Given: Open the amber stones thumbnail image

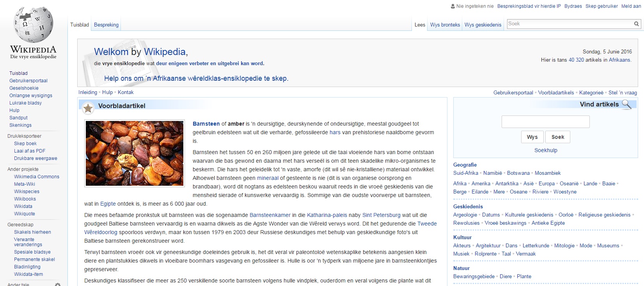Looking at the screenshot, I should [x=135, y=153].
